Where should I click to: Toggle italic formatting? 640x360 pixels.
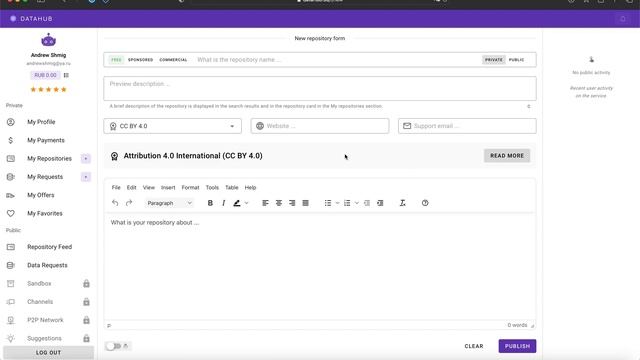point(223,203)
